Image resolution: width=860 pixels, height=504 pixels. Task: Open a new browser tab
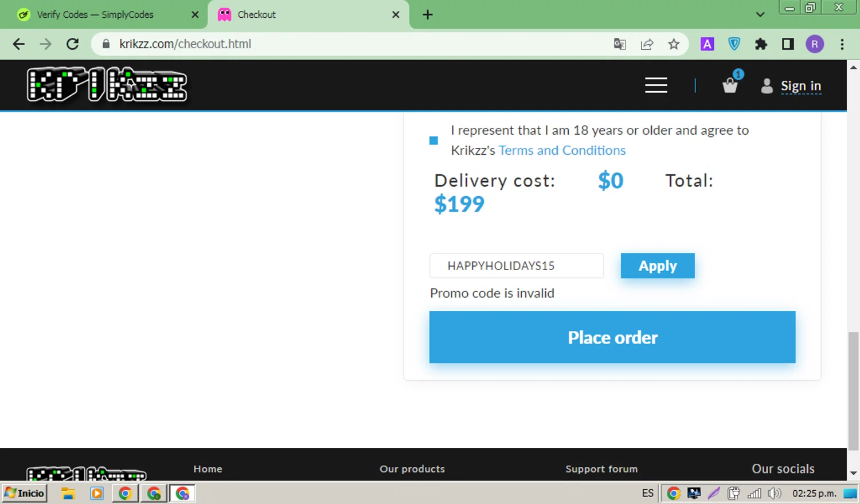tap(428, 15)
